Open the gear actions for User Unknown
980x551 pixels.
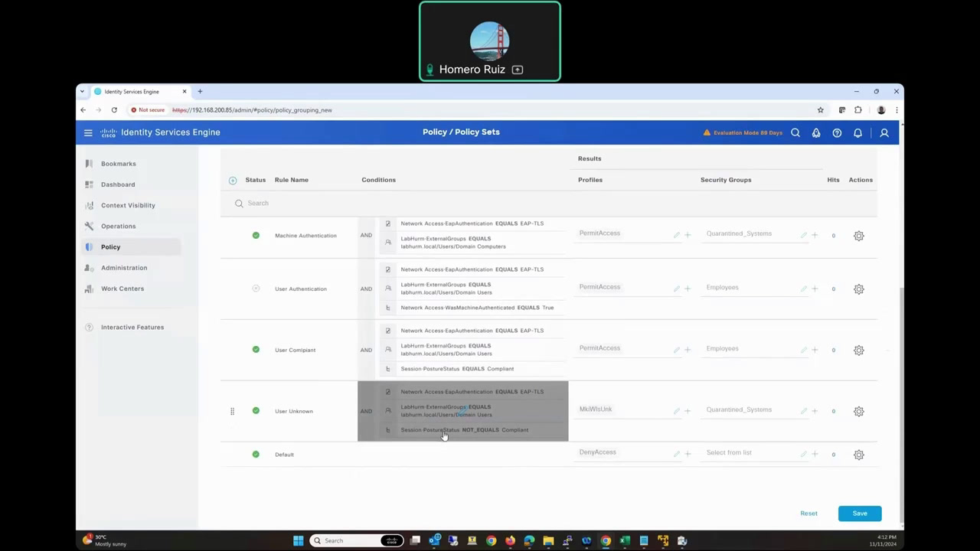coord(859,412)
